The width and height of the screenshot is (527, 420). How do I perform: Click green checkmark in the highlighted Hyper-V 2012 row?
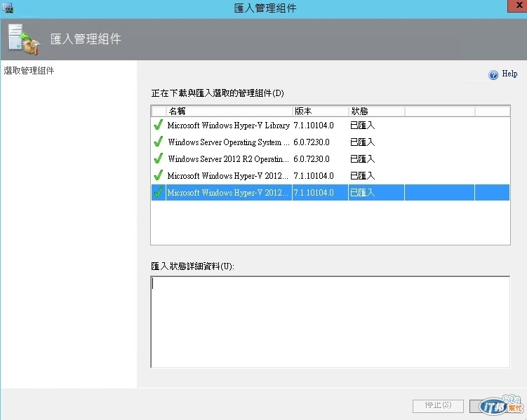click(159, 192)
